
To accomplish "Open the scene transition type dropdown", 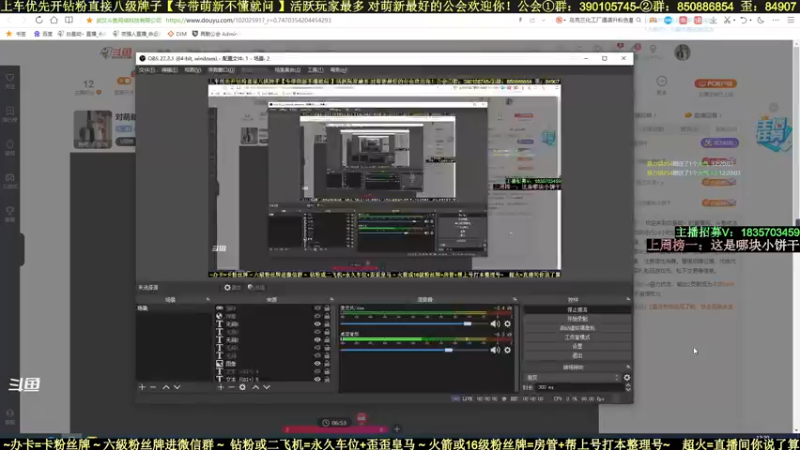I will pos(572,378).
